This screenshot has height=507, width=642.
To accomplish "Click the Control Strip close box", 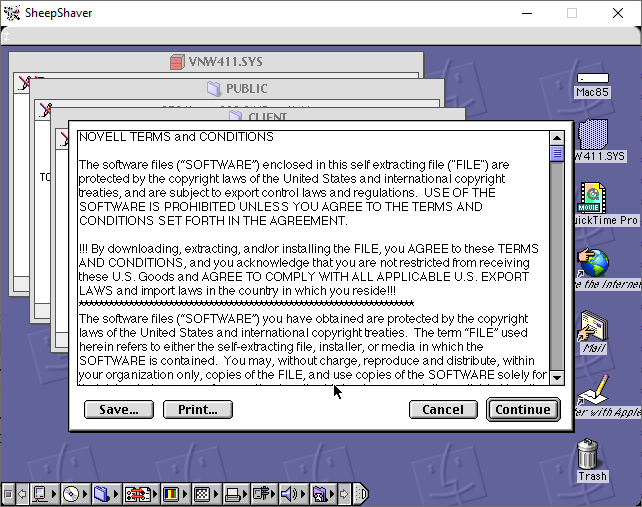I will (8, 494).
